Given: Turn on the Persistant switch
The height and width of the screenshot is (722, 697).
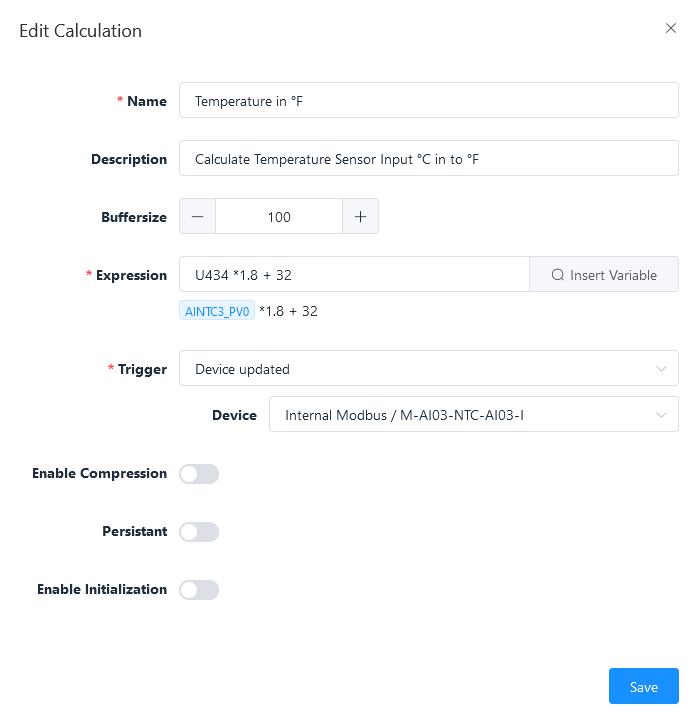Looking at the screenshot, I should [198, 532].
